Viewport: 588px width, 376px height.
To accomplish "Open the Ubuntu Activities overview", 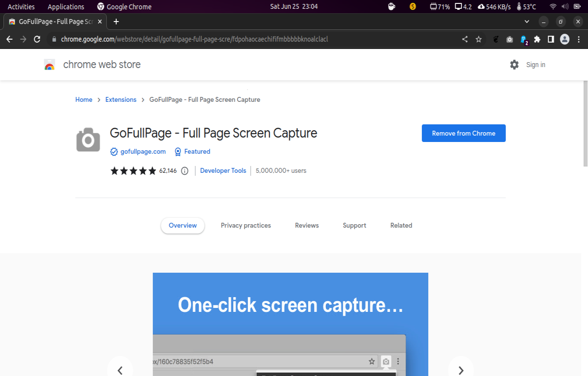I will pyautogui.click(x=21, y=6).
